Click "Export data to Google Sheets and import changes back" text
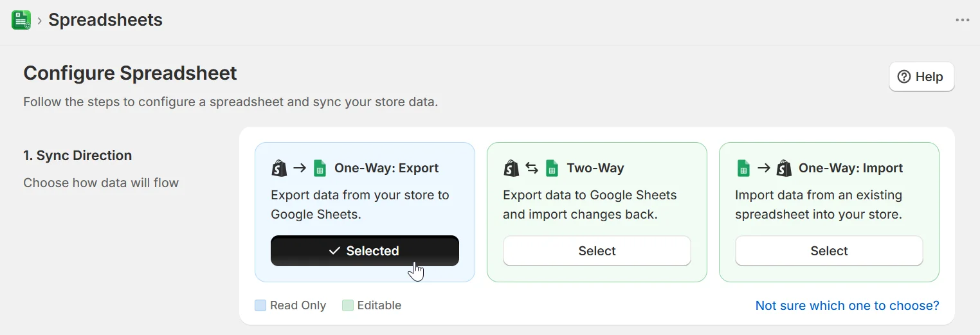 point(590,204)
